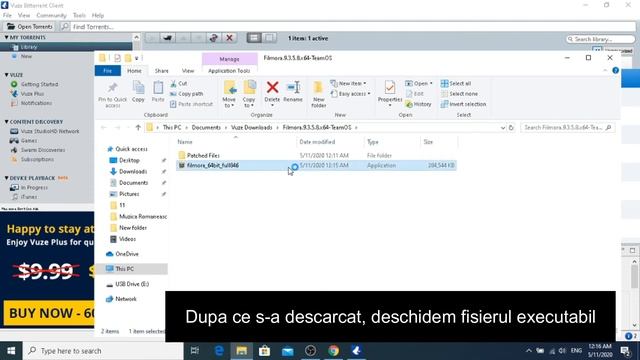Open the Move to dropdown
Image resolution: width=640 pixels, height=360 pixels.
(229, 102)
